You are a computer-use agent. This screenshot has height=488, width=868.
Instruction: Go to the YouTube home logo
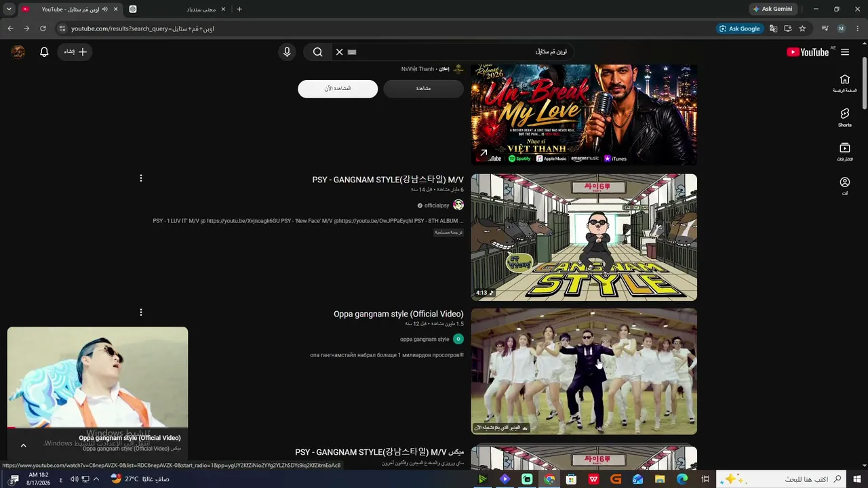pyautogui.click(x=808, y=52)
